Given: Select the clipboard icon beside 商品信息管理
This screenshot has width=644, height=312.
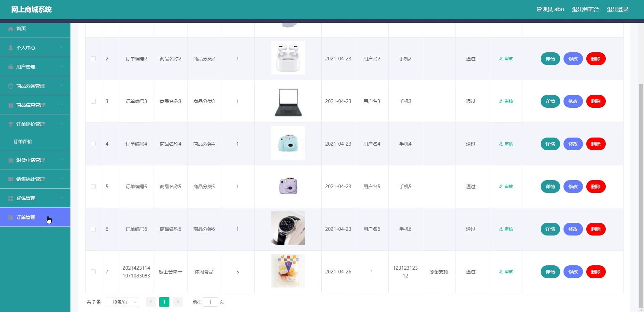Looking at the screenshot, I should pos(10,105).
